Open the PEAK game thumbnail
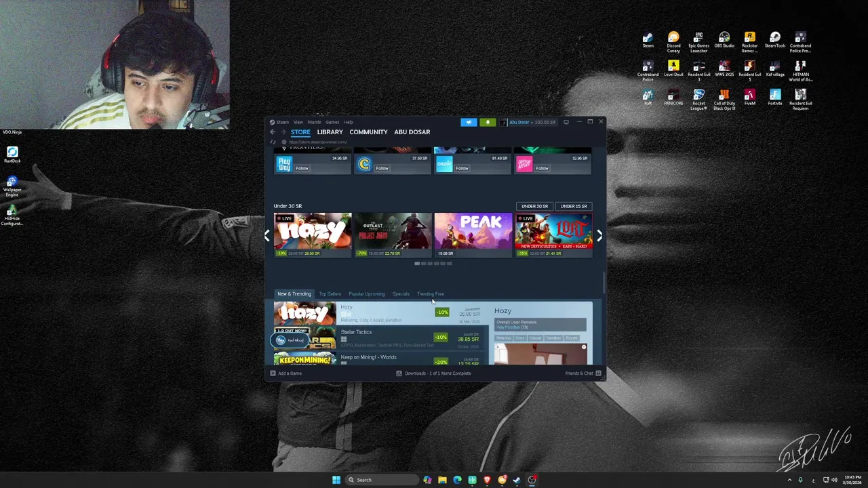Viewport: 868px width, 488px height. [473, 235]
